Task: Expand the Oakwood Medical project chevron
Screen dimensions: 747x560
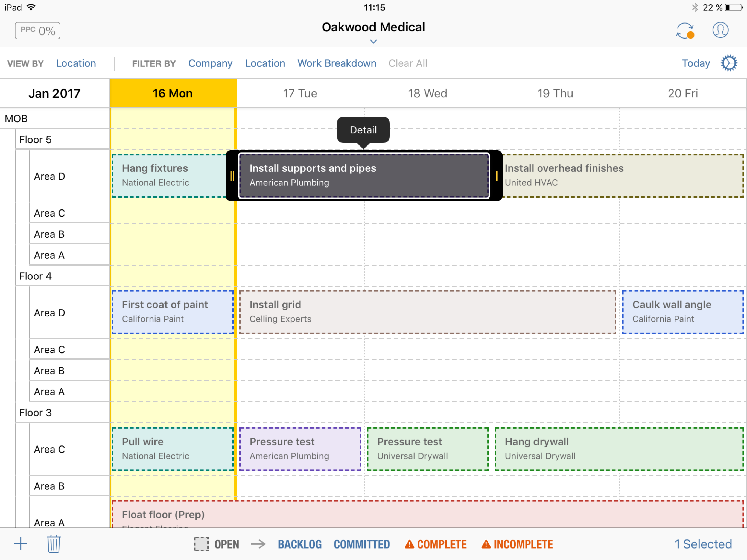Action: [373, 42]
